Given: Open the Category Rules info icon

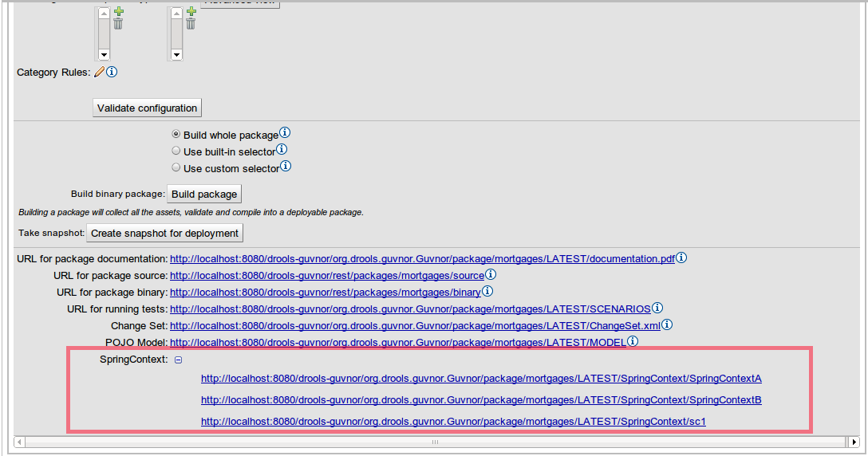Looking at the screenshot, I should (x=112, y=72).
